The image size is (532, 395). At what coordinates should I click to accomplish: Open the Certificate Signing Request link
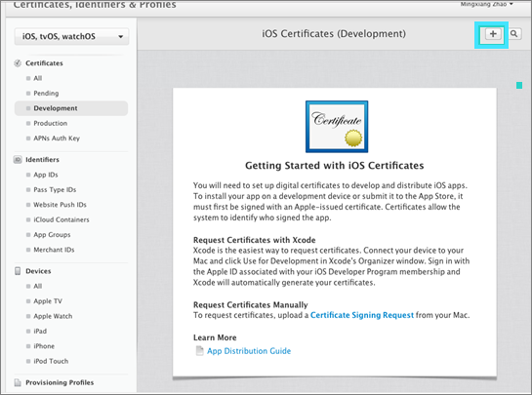click(362, 315)
